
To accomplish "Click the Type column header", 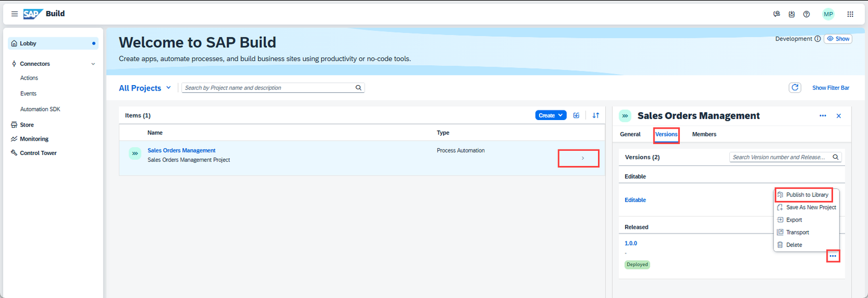I will 443,133.
